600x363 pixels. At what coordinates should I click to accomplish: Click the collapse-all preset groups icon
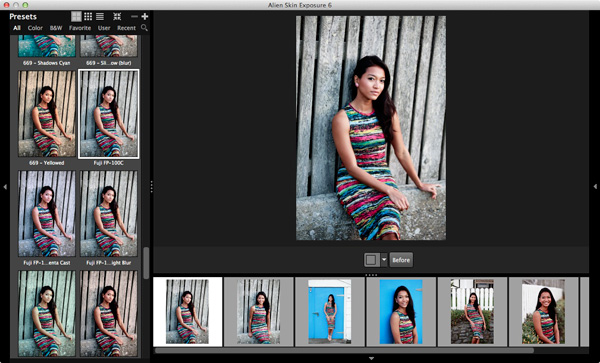(117, 16)
